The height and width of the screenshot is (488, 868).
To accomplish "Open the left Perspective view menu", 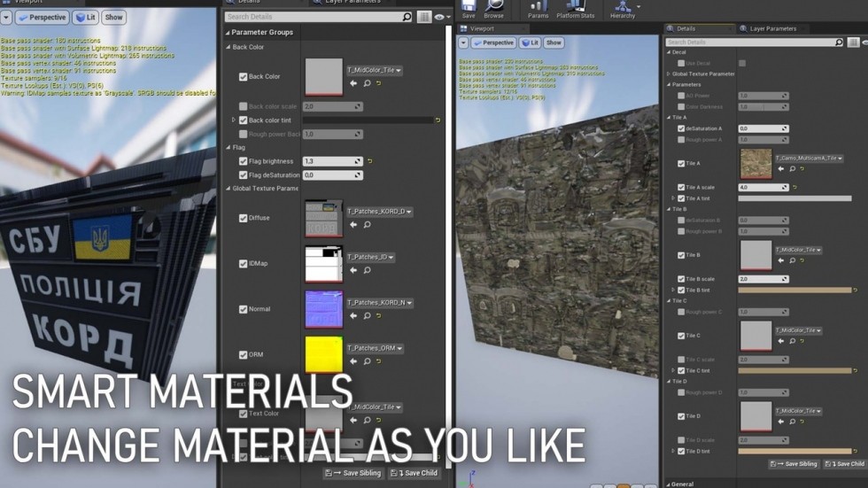I will pos(43,18).
